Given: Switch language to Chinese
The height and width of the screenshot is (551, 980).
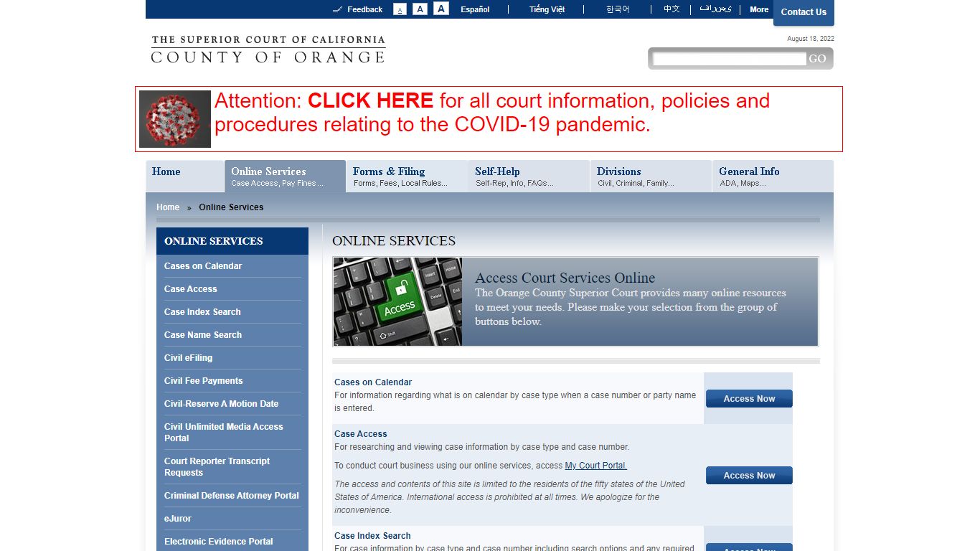Looking at the screenshot, I should coord(672,9).
